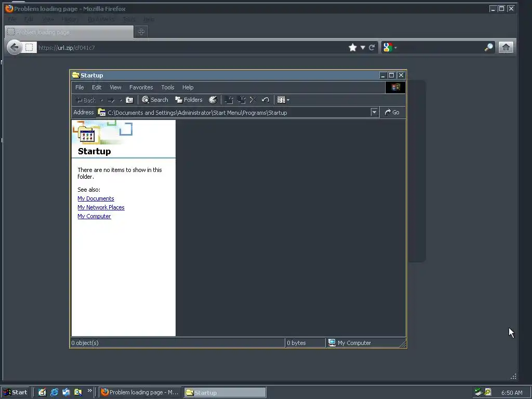Image resolution: width=532 pixels, height=399 pixels.
Task: Click the Startup window resize grip
Action: tap(403, 344)
